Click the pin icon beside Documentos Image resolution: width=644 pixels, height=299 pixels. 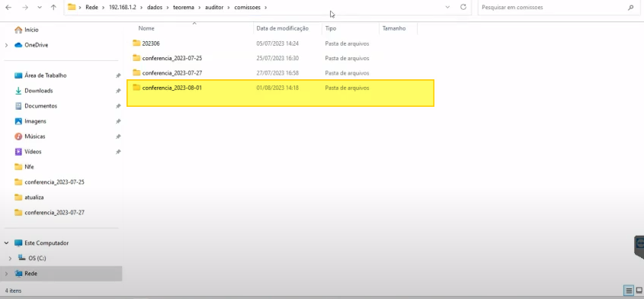pyautogui.click(x=118, y=106)
